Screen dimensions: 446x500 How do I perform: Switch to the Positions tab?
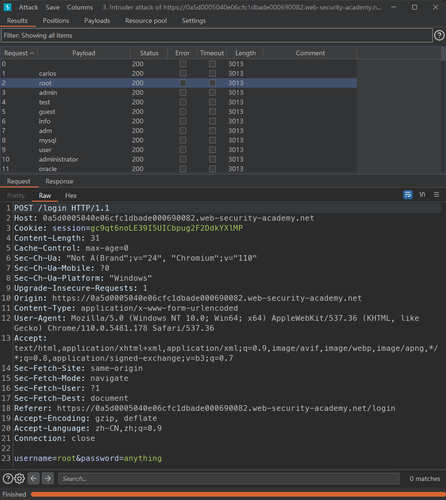click(56, 21)
